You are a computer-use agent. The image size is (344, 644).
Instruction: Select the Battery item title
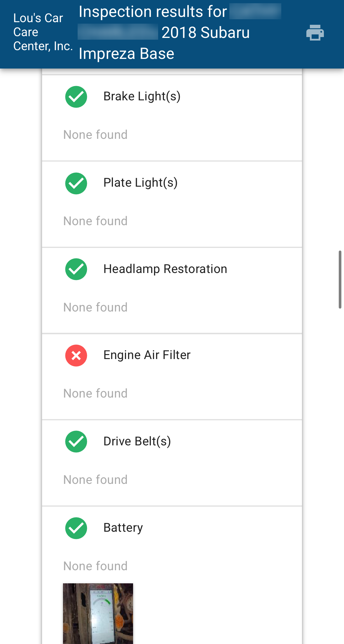point(123,528)
